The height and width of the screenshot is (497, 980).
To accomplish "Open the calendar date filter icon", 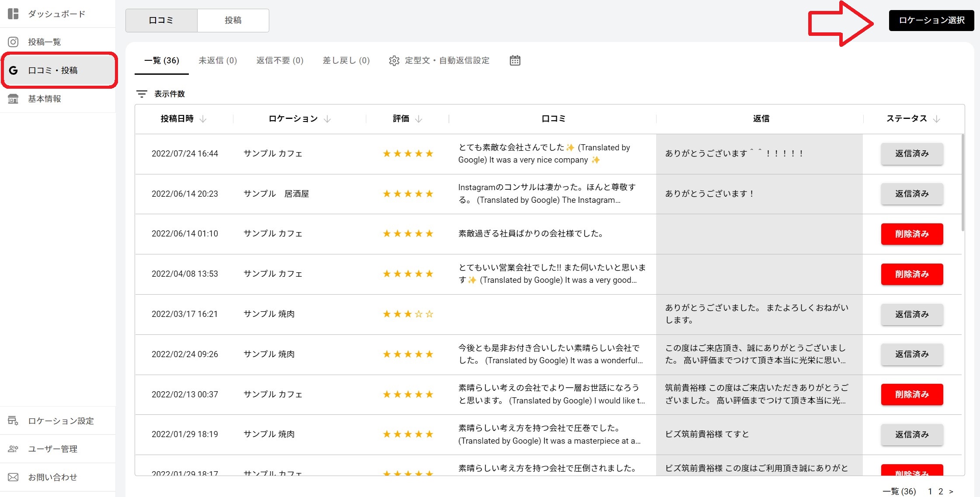I will point(515,60).
